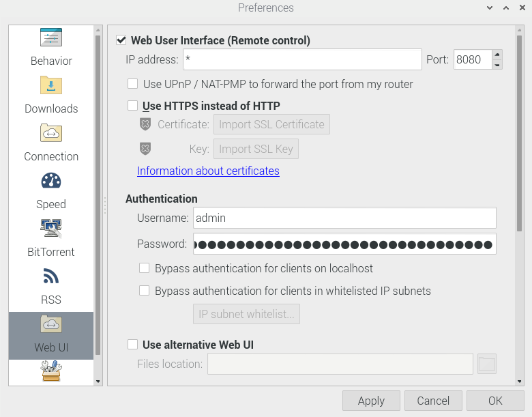Select the Web UI cloud folder icon
This screenshot has height=417, width=532.
pyautogui.click(x=51, y=324)
